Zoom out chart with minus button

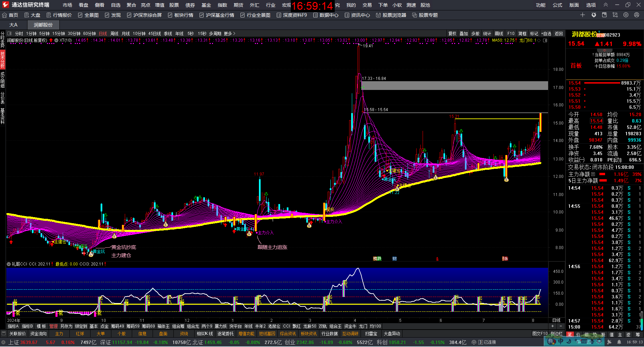click(561, 326)
